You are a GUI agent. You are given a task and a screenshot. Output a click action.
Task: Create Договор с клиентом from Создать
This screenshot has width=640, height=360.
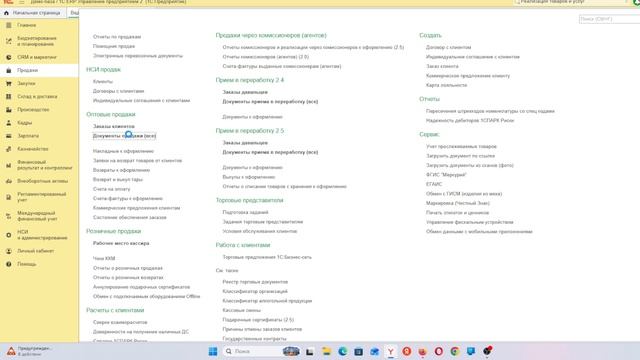coord(448,47)
